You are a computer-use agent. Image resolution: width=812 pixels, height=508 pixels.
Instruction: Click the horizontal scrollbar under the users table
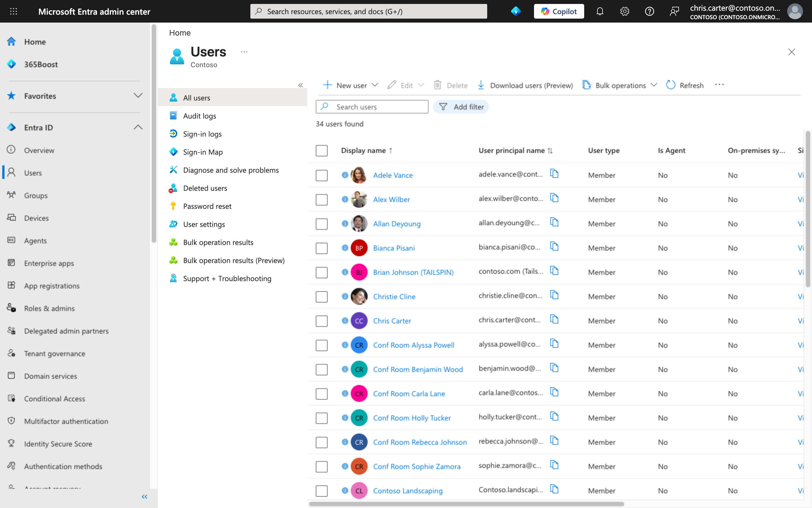click(466, 504)
